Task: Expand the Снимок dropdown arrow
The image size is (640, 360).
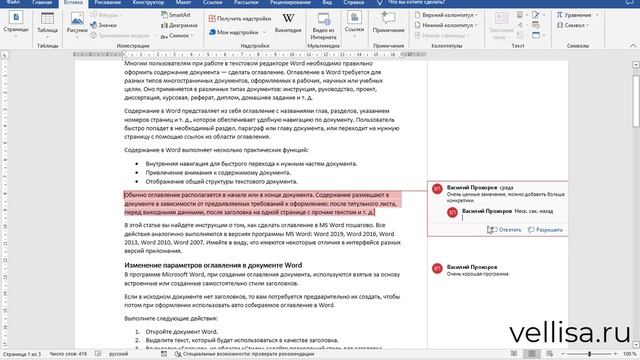Action: [x=192, y=36]
